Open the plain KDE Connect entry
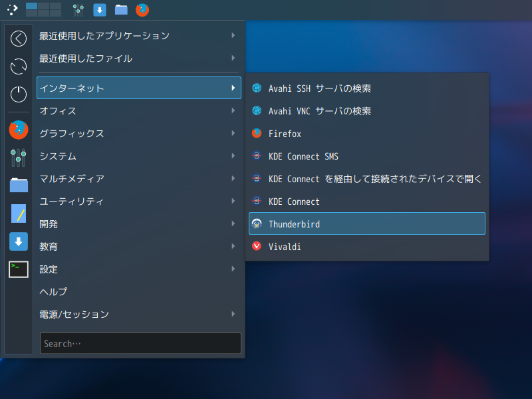 pyautogui.click(x=367, y=201)
